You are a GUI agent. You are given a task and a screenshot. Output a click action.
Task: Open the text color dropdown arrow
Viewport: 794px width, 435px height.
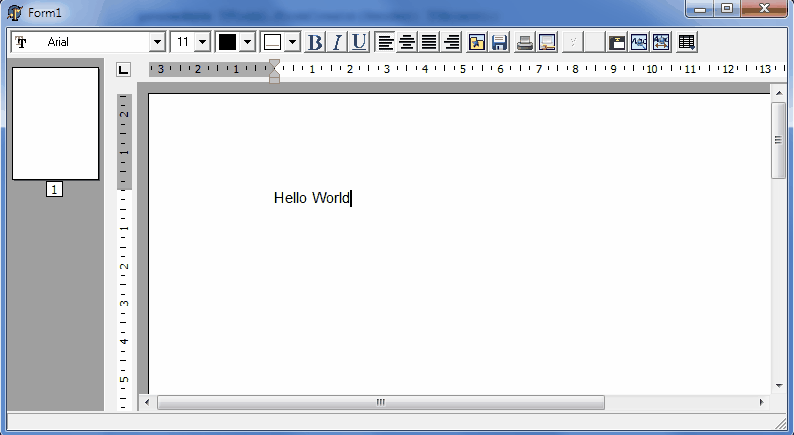pos(247,42)
